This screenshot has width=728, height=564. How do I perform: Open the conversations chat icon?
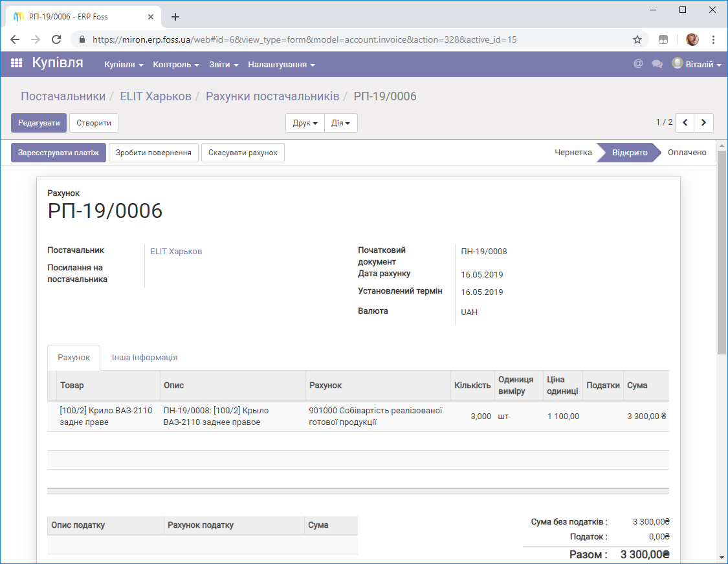pos(657,64)
